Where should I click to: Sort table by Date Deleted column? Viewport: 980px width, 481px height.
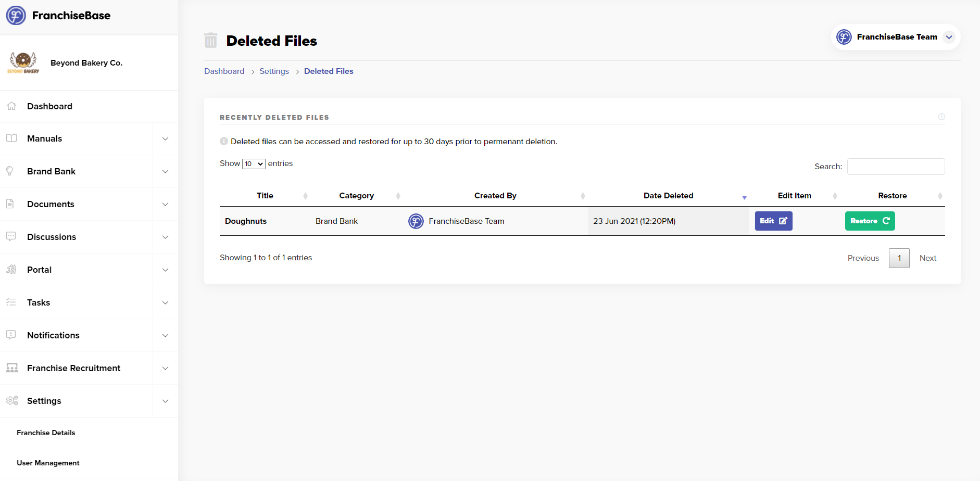coord(668,196)
